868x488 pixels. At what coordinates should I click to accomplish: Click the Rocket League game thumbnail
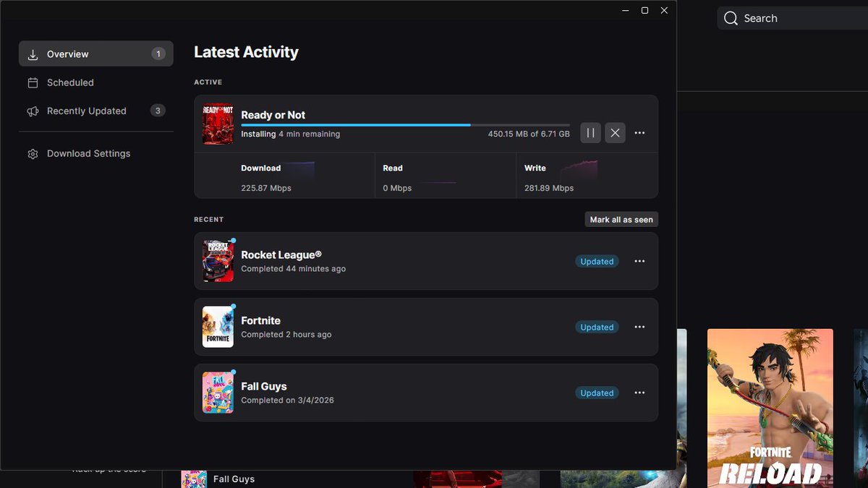218,261
